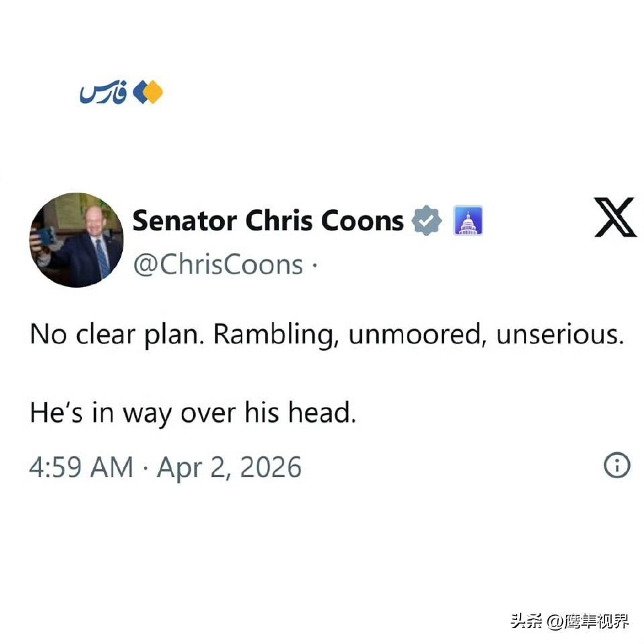The height and width of the screenshot is (644, 644).
Task: Click the Senator Chris Coons display name
Action: (x=268, y=221)
